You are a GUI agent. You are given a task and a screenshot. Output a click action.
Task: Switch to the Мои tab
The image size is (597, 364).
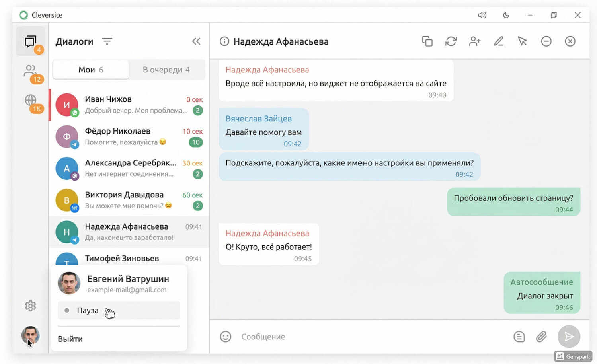click(x=91, y=70)
